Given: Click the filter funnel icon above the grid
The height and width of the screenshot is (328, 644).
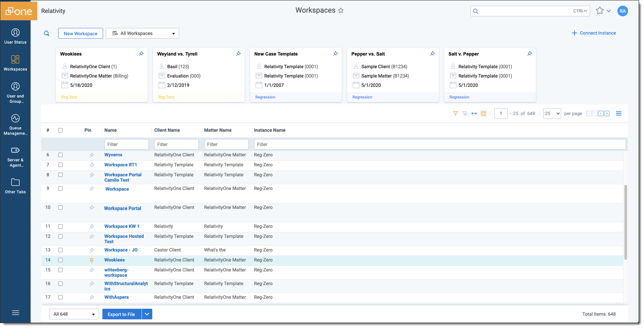Looking at the screenshot, I should point(455,113).
